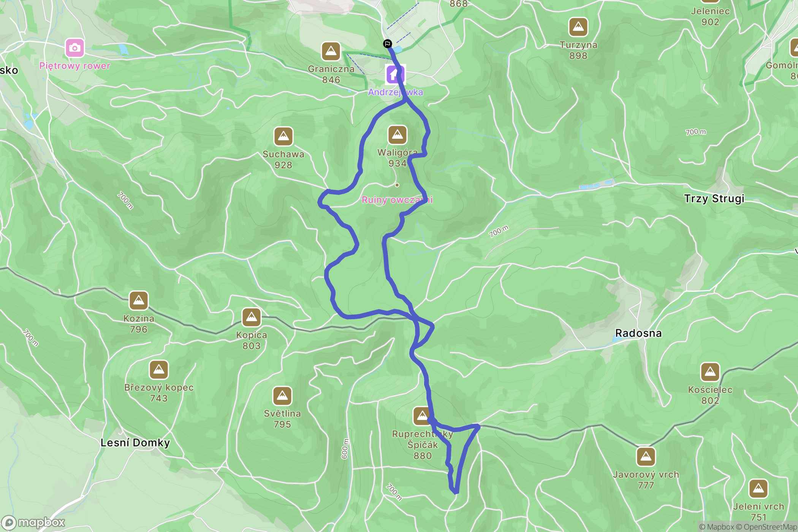Open the Mapbox logo link
Image resolution: width=798 pixels, height=532 pixels.
pos(33,522)
